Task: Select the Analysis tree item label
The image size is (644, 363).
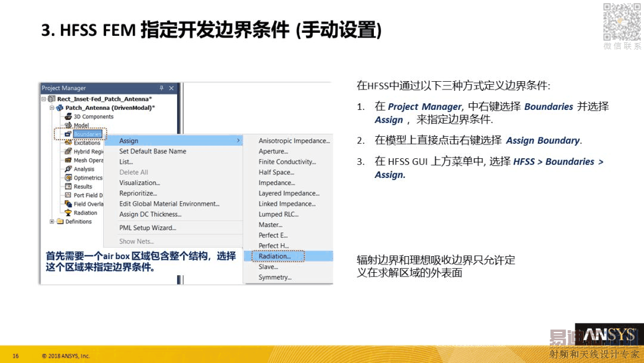Action: click(84, 169)
